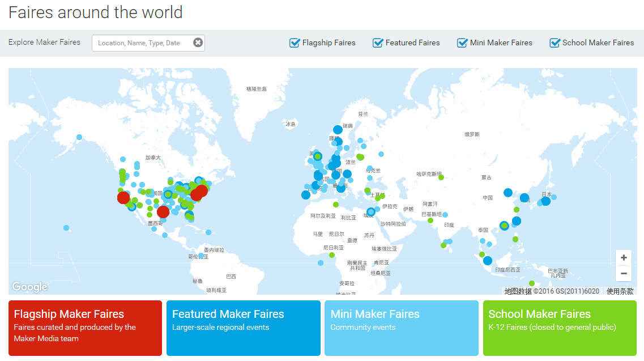Zoom out of the map with minus button

pyautogui.click(x=624, y=273)
